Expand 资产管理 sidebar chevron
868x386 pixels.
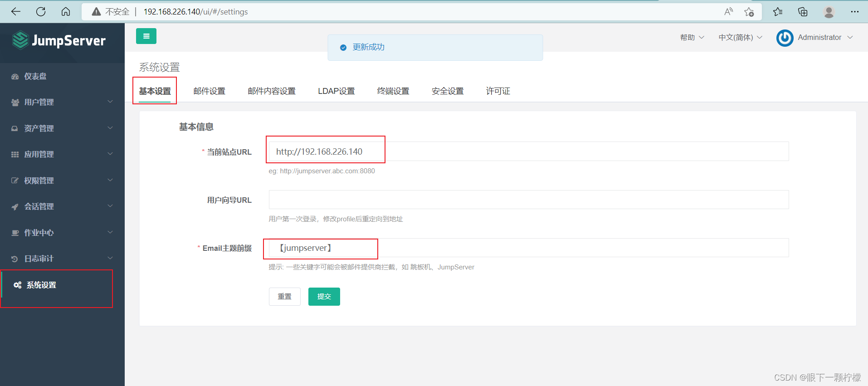click(110, 128)
